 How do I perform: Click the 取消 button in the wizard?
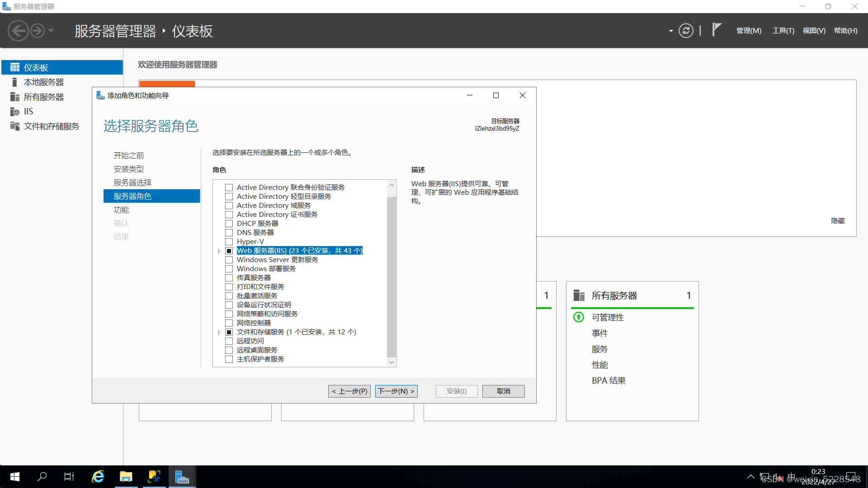[x=503, y=391]
